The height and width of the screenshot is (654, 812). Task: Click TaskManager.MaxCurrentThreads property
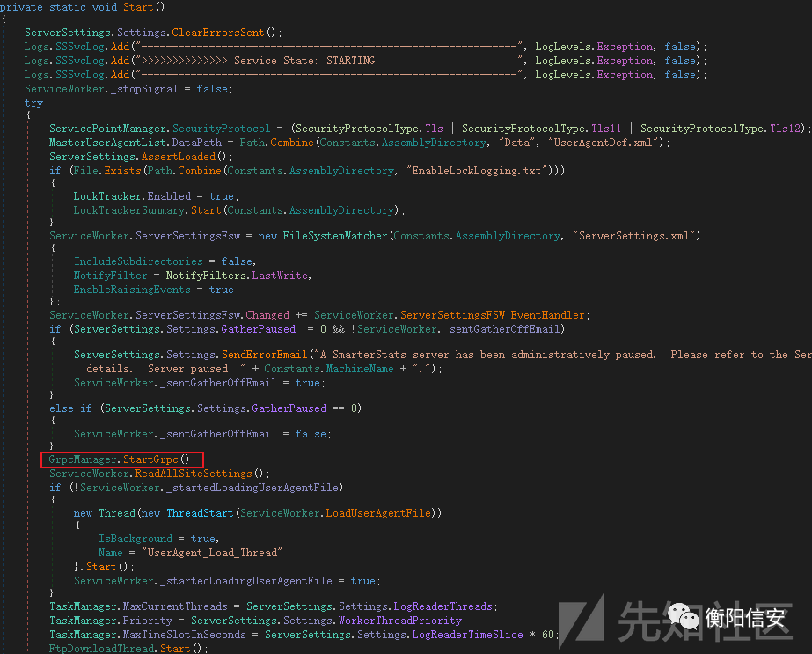coord(138,606)
